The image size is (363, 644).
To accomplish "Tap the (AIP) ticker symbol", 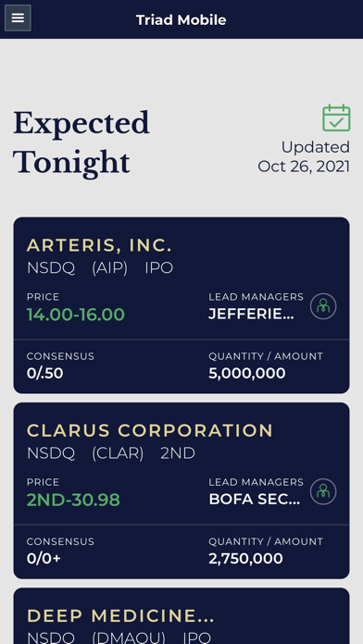I will coord(110,268).
